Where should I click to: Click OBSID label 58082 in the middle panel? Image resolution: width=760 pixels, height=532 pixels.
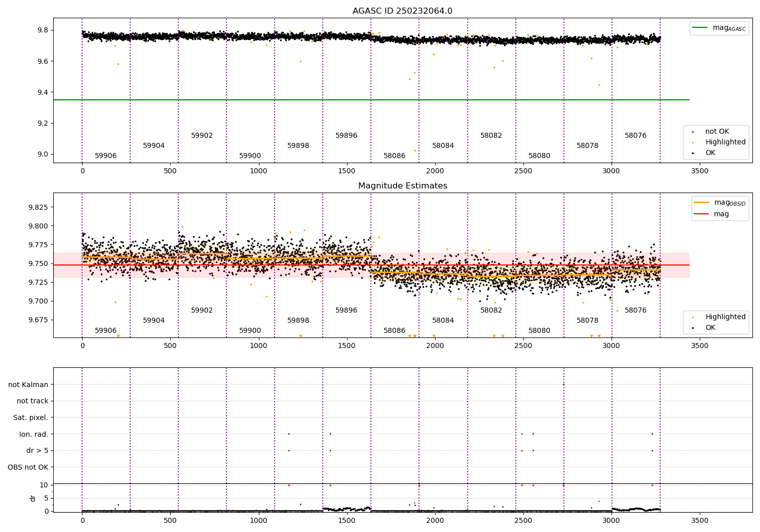tap(491, 311)
